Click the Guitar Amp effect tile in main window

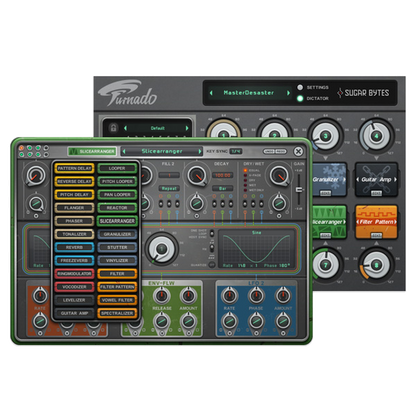pos(376,179)
